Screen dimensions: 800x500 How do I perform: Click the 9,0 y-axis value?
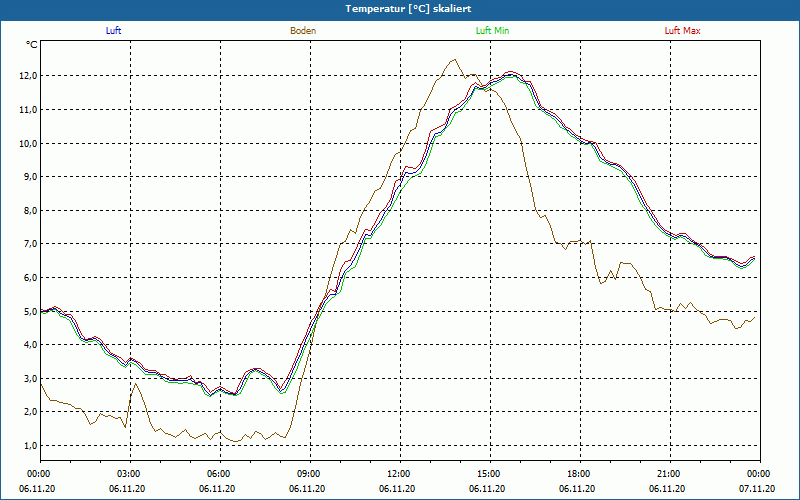click(30, 177)
